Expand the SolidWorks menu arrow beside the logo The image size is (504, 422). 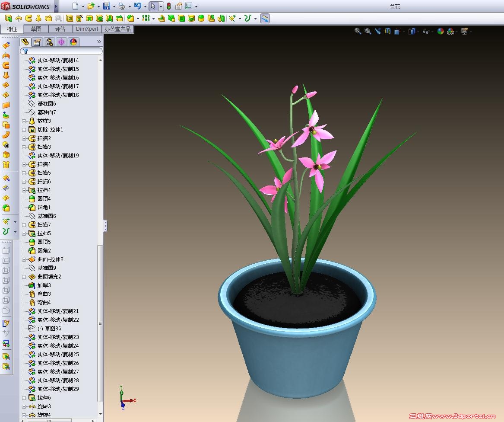[56, 6]
